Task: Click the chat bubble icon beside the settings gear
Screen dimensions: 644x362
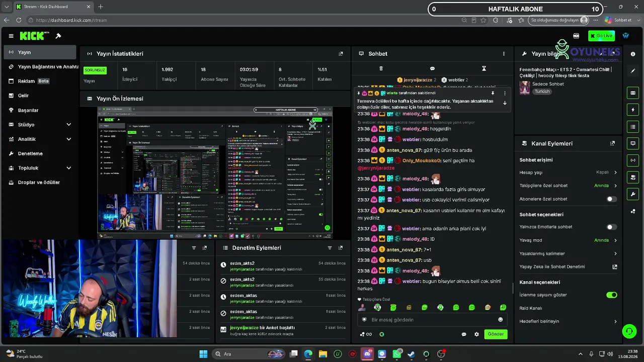Action: click(464, 334)
